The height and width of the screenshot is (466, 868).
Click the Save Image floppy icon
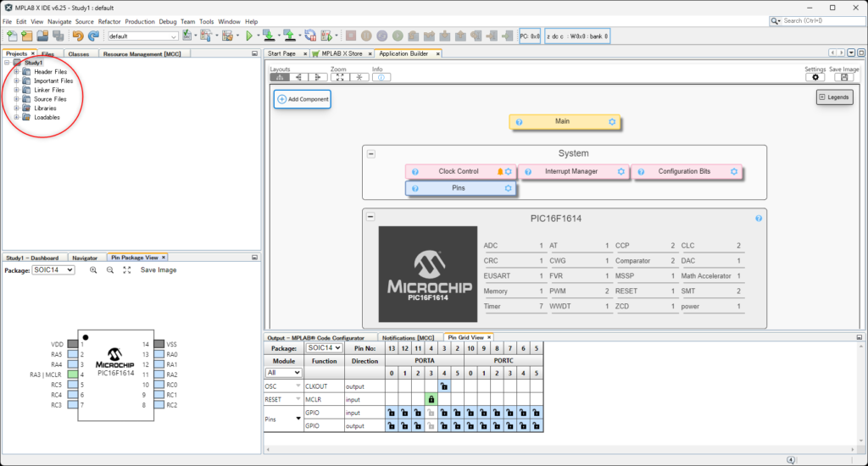[844, 77]
